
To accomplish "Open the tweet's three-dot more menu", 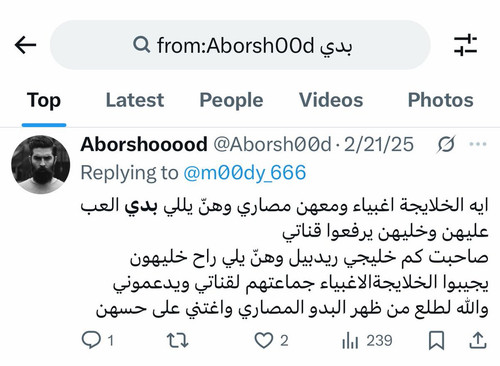I will pos(478,144).
